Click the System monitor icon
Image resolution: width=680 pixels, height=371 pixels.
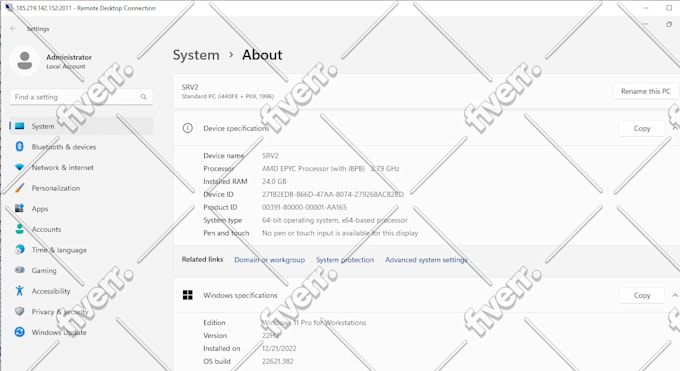click(x=20, y=126)
